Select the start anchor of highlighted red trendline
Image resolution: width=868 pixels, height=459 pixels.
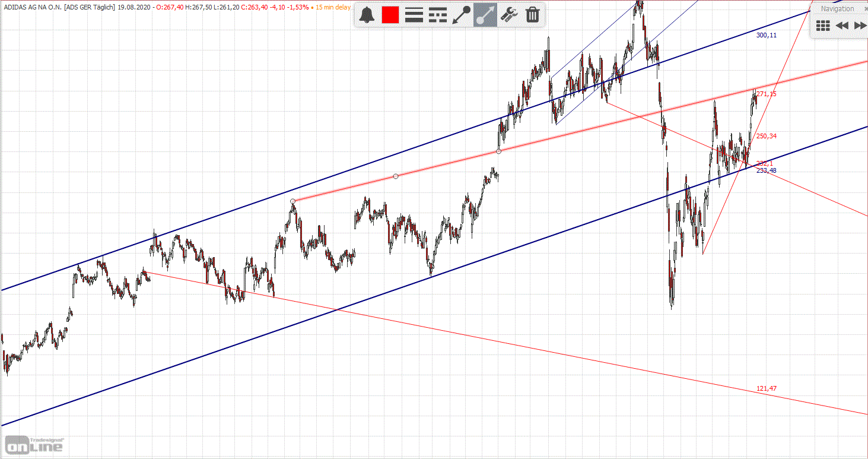coord(293,201)
